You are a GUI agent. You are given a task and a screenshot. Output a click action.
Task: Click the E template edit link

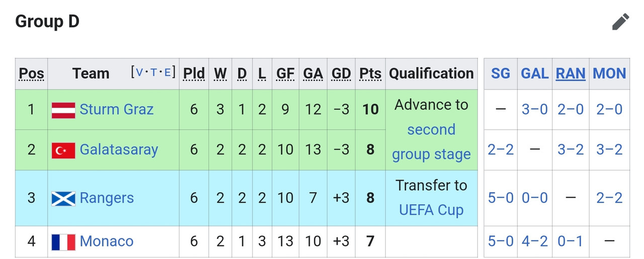(168, 72)
